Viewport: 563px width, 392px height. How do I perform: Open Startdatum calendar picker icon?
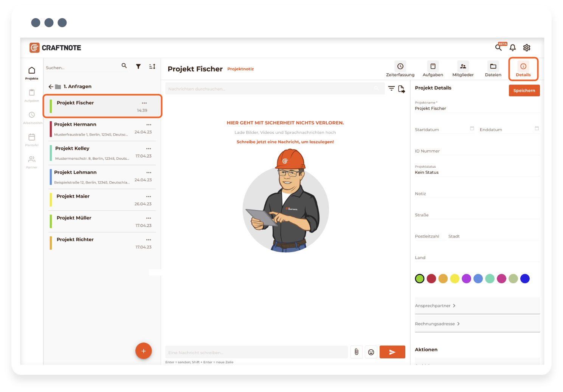pos(472,128)
